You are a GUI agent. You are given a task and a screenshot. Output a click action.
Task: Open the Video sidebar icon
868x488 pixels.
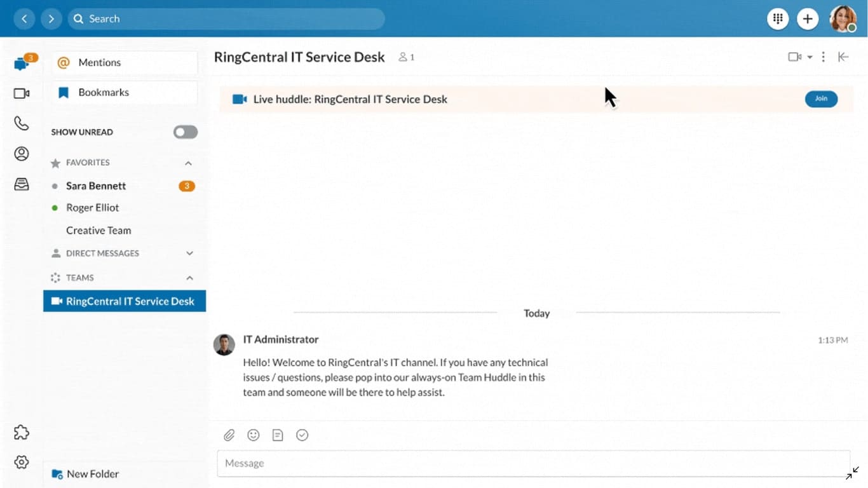coord(22,93)
